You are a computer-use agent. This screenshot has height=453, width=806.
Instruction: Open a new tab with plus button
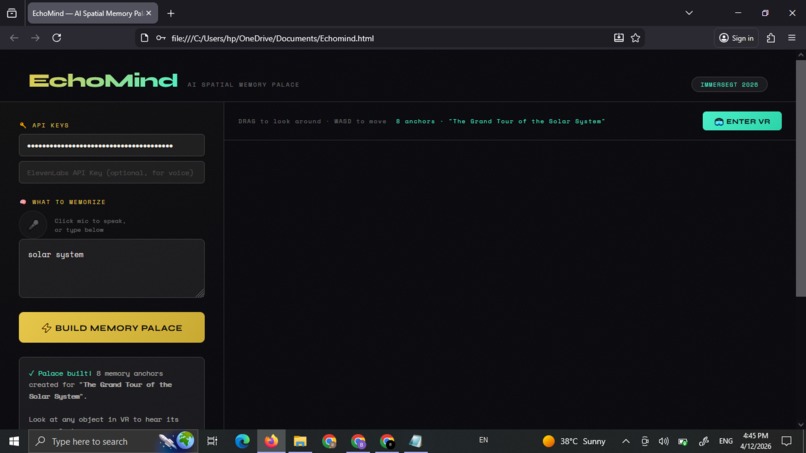pos(171,13)
